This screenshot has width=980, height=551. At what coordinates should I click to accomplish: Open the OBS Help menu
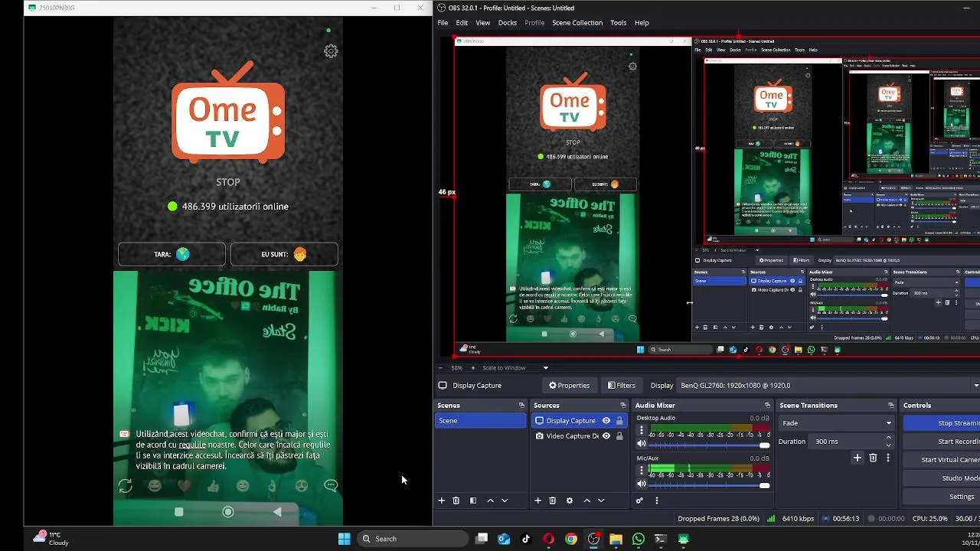[642, 22]
